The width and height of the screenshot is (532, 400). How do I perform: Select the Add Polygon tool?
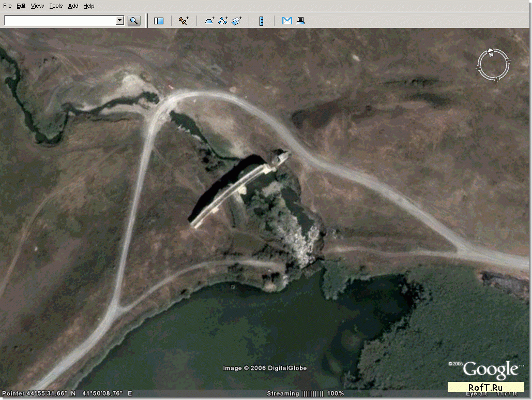[210, 21]
